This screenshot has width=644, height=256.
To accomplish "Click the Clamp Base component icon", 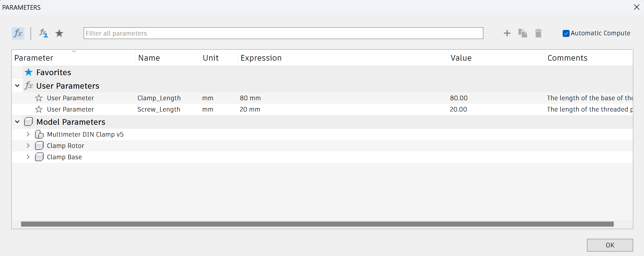I will 39,157.
